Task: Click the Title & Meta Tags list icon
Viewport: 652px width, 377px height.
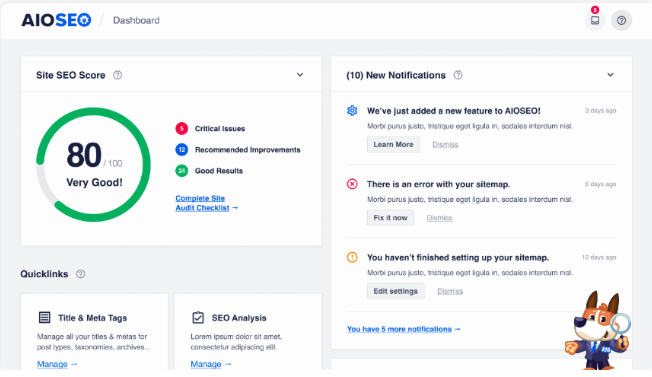Action: 44,318
